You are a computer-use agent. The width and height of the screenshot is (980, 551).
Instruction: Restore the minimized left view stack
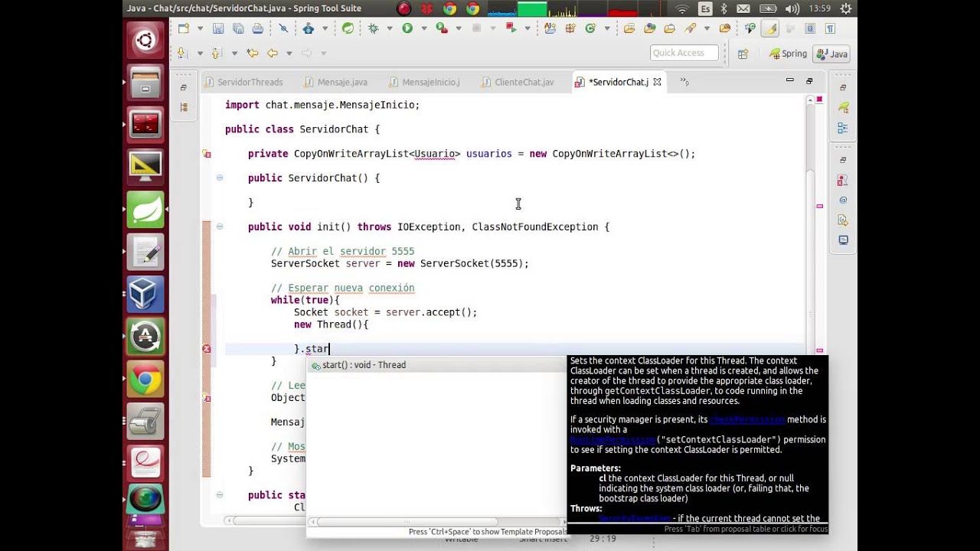click(184, 88)
